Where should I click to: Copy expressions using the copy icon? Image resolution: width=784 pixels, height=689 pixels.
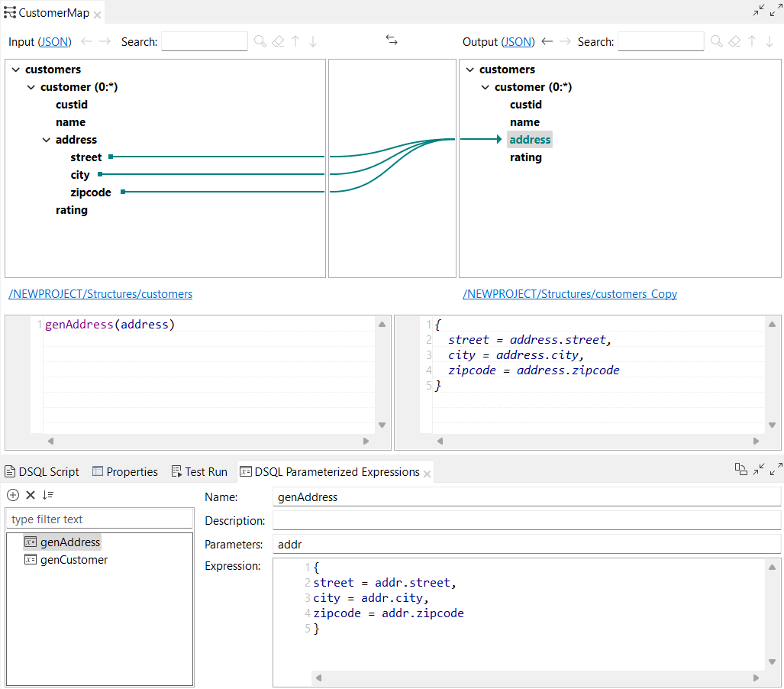coord(741,470)
